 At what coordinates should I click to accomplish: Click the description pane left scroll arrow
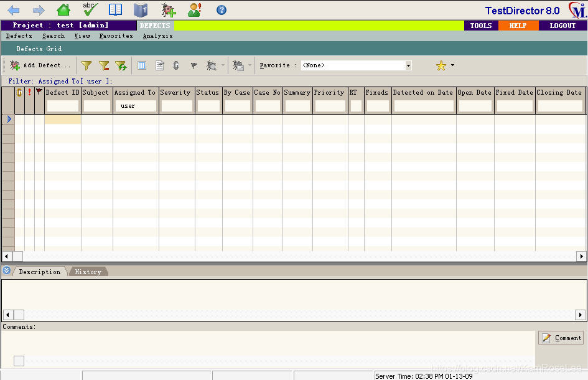coord(8,315)
